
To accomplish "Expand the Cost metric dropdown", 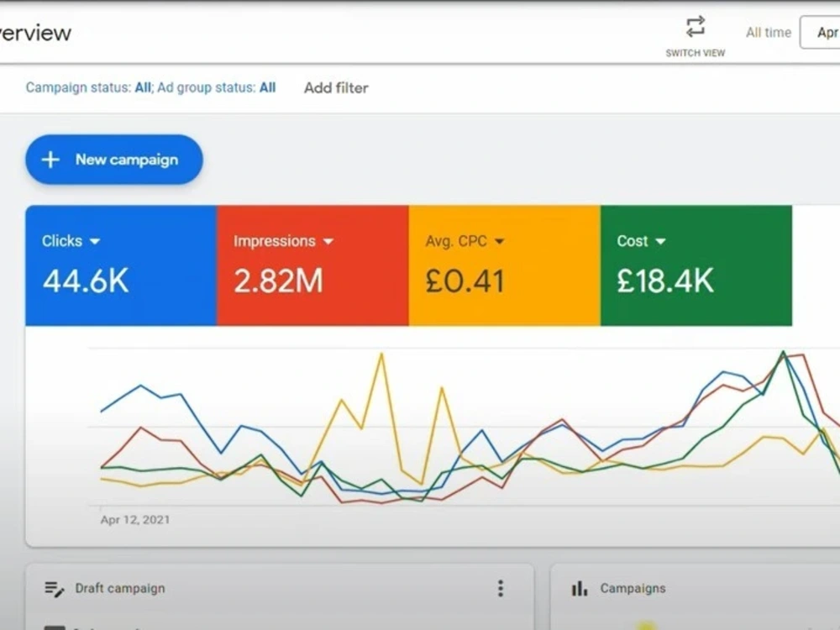I will pos(660,241).
